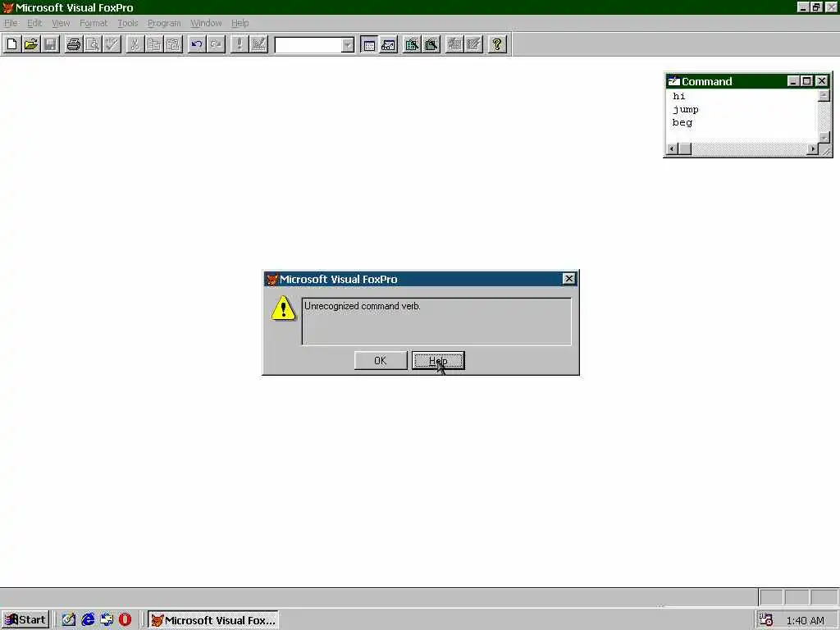
Task: Click the Report Wizard toolbar icon
Action: (431, 44)
